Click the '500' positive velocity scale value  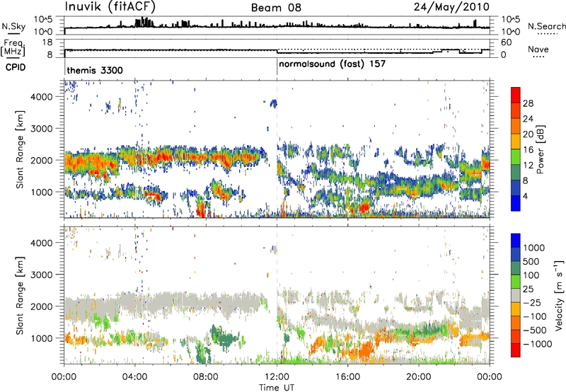tap(531, 261)
